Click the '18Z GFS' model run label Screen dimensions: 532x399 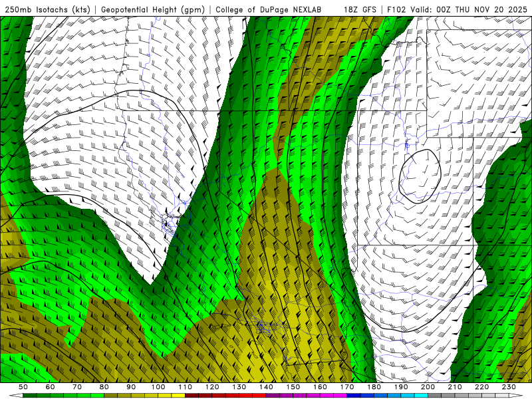360,9
